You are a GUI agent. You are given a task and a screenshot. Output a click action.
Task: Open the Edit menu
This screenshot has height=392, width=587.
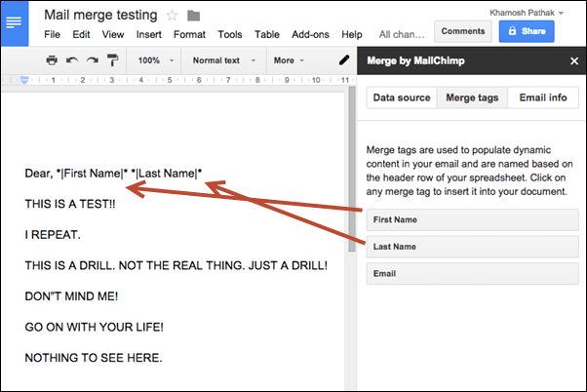tap(81, 34)
